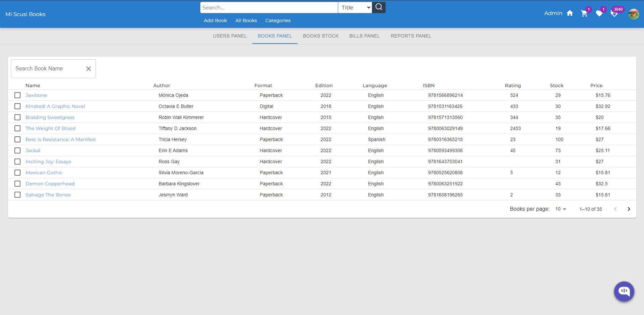This screenshot has height=315, width=644.
Task: Tick the Inciting Joy: Essays checkbox
Action: 17,162
